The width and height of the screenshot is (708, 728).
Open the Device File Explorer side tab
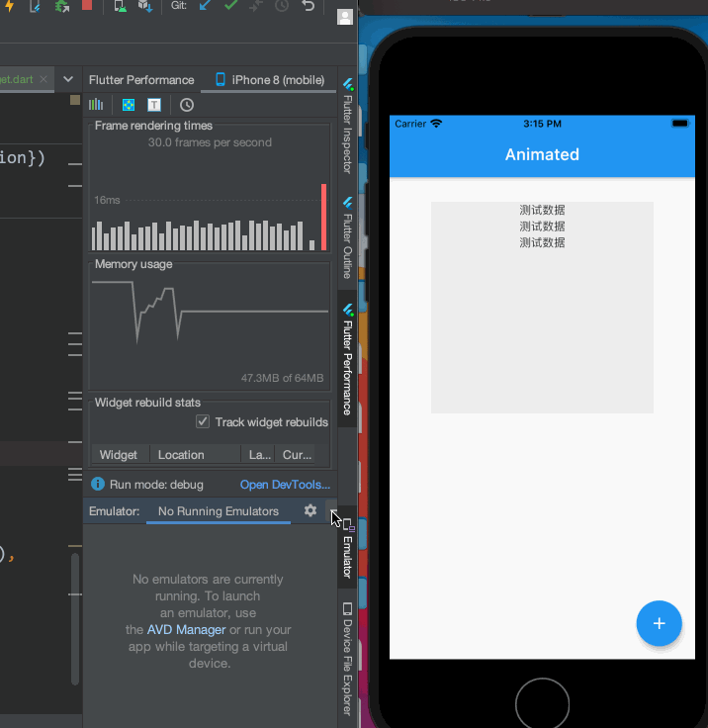(348, 659)
